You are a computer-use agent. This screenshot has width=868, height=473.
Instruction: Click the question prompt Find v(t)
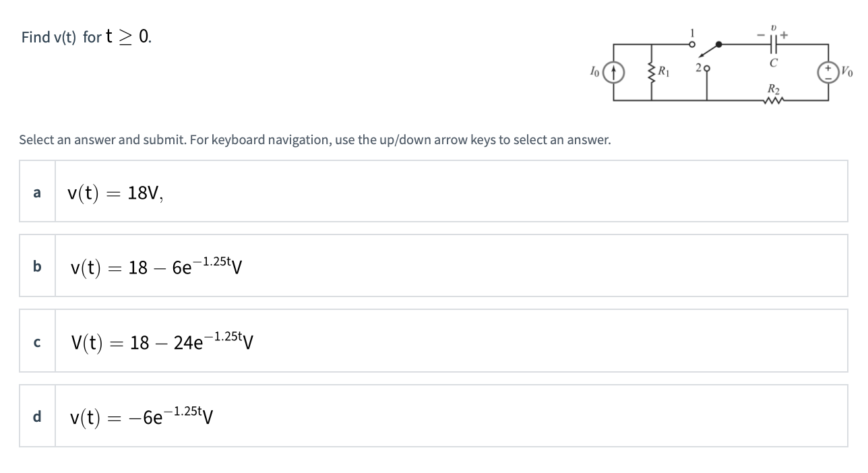(84, 36)
